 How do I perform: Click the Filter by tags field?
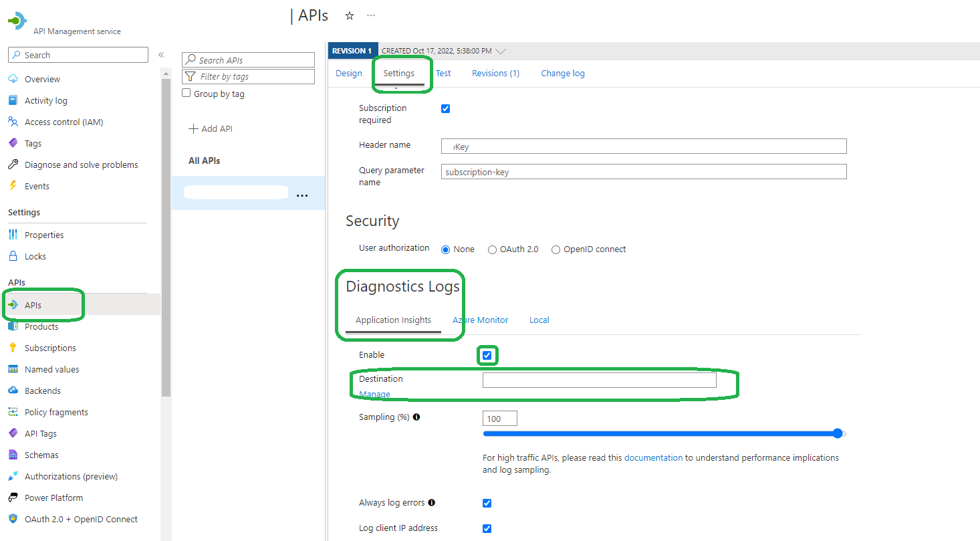248,76
